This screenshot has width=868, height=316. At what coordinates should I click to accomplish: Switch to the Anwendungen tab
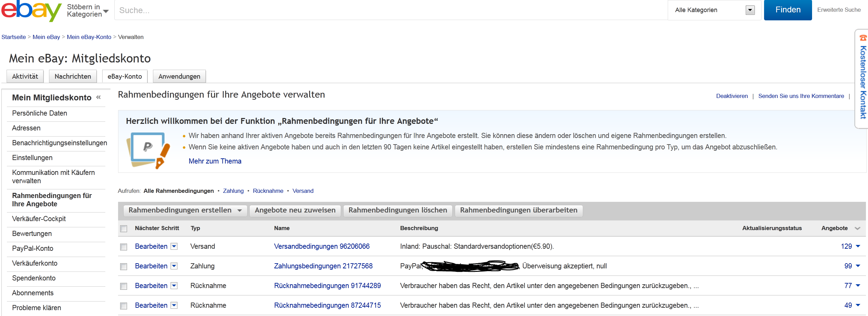point(179,76)
